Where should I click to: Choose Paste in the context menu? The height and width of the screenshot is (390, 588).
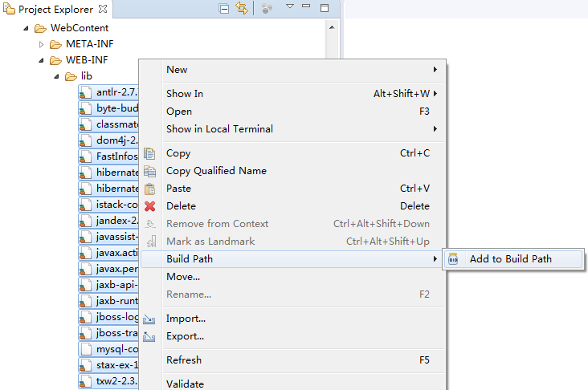point(292,189)
